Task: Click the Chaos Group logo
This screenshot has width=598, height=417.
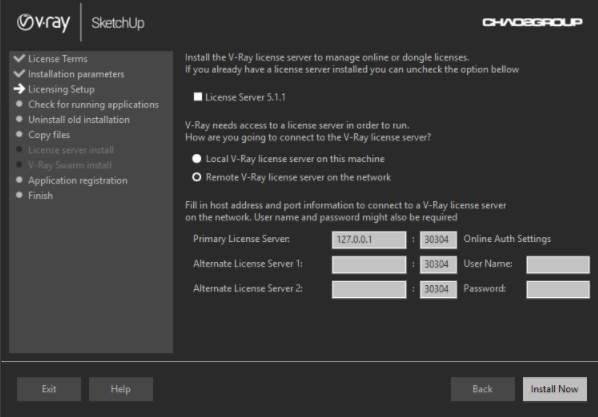Action: point(532,23)
